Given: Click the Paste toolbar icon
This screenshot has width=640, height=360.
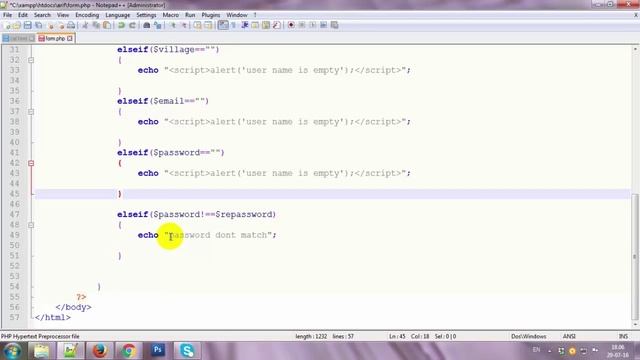Looking at the screenshot, I should 107,25.
